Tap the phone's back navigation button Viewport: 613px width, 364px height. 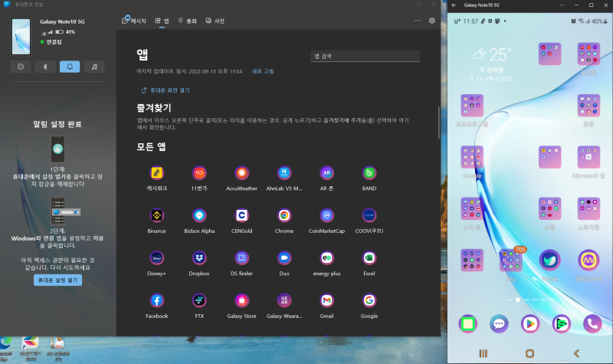click(576, 353)
